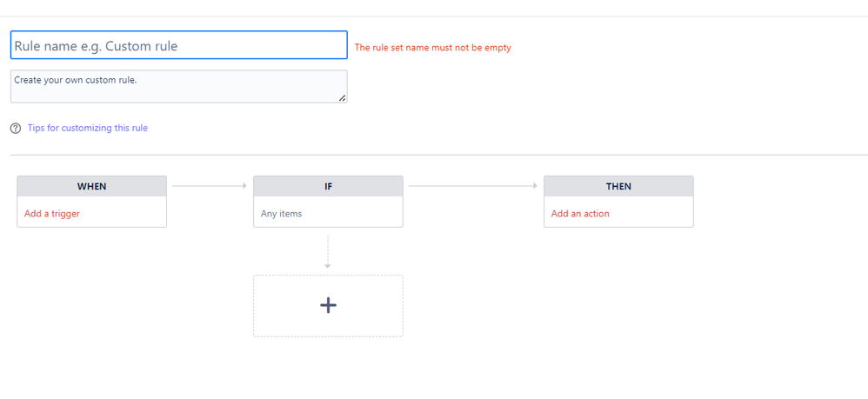This screenshot has width=868, height=399.
Task: Click the plus icon to add a condition
Action: 328,305
